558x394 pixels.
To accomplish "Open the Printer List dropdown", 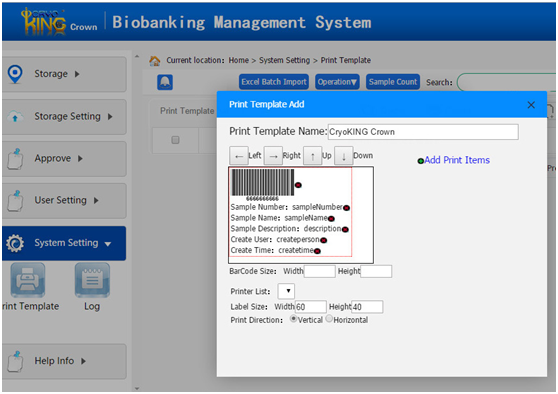I will coord(286,291).
